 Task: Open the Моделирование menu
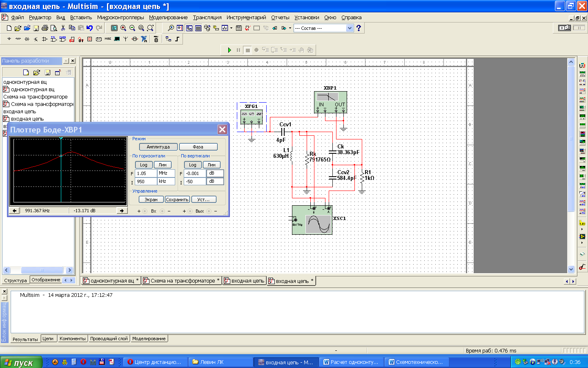point(168,18)
